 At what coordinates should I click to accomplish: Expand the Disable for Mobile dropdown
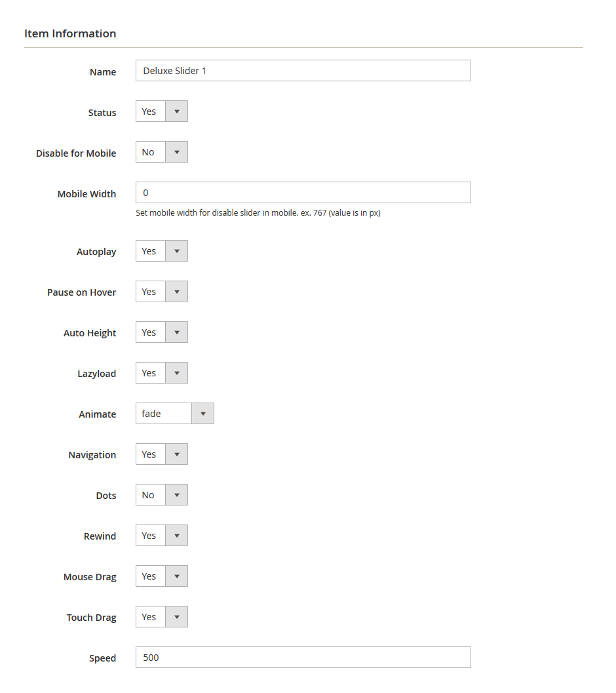pyautogui.click(x=162, y=152)
